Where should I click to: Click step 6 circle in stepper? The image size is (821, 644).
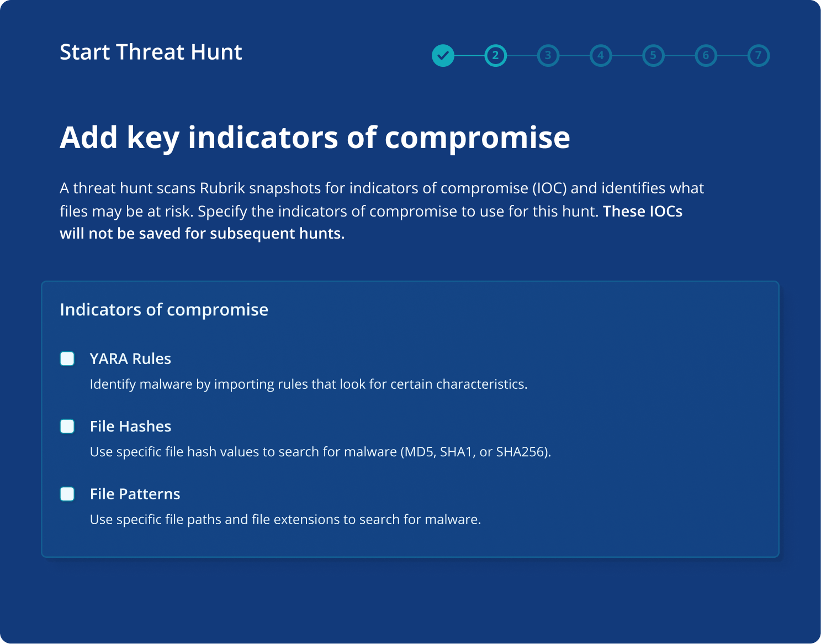[706, 55]
